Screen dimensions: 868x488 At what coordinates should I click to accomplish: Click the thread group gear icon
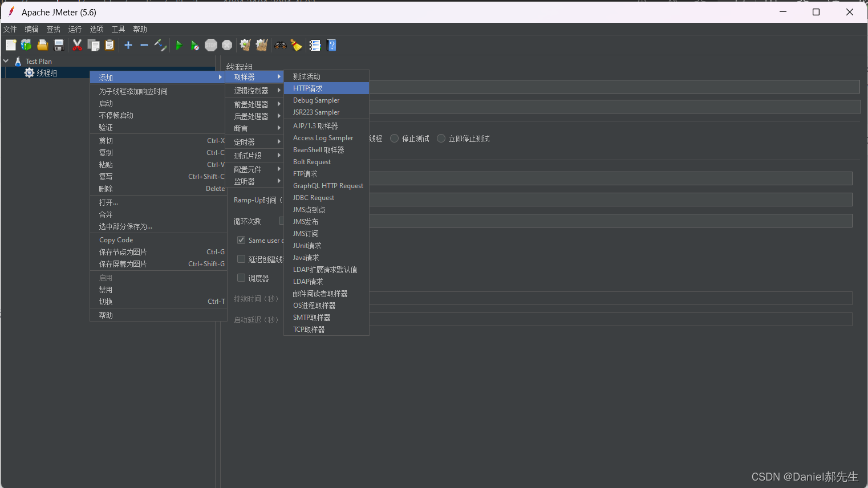pyautogui.click(x=29, y=72)
